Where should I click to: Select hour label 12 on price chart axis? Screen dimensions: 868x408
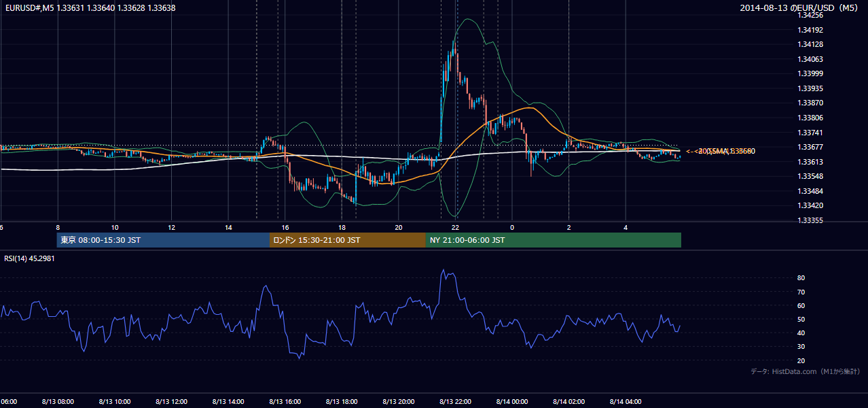point(172,227)
